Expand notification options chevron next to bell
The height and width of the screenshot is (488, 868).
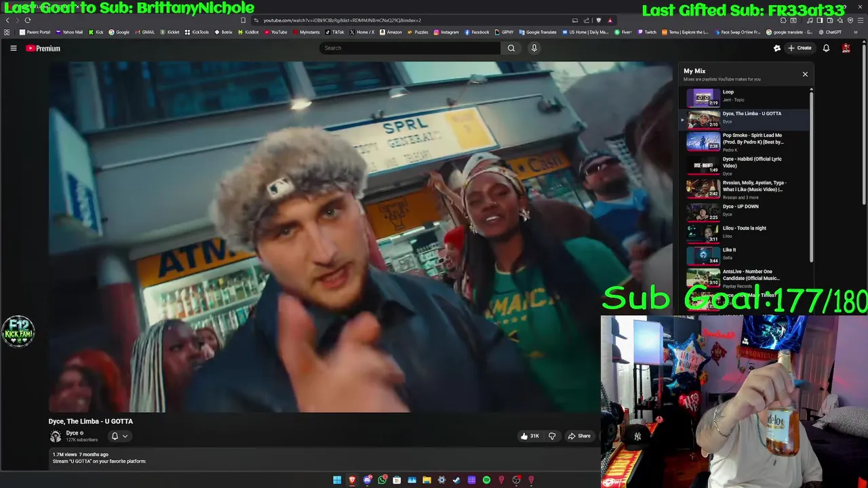125,436
